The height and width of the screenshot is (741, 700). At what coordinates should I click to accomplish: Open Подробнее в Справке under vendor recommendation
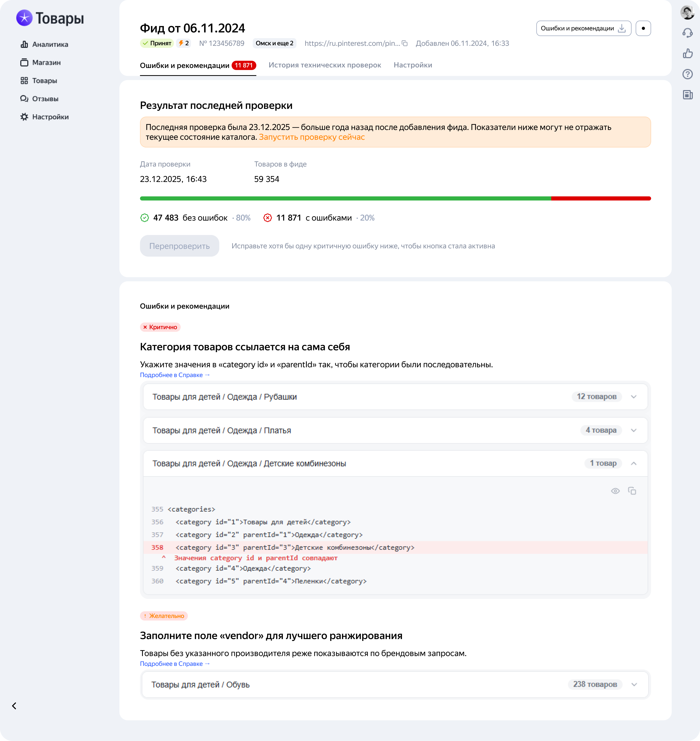click(175, 664)
